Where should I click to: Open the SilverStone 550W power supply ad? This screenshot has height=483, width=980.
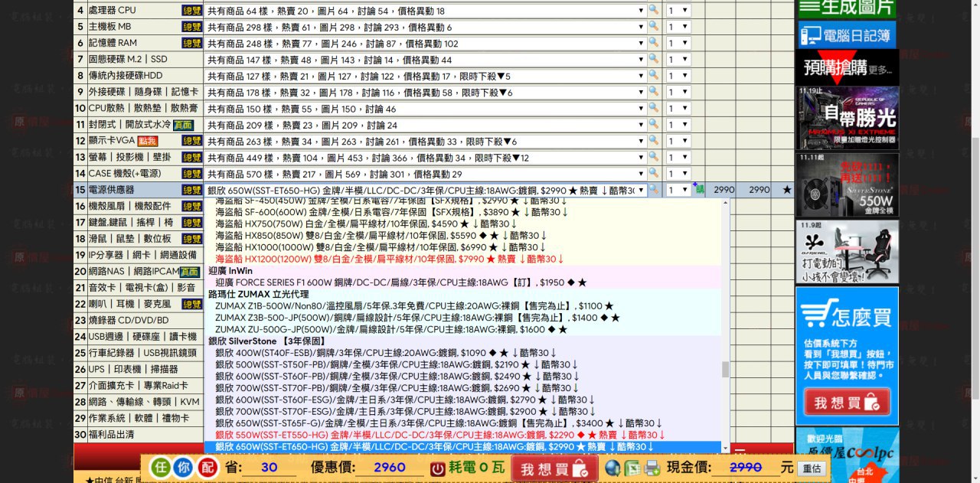[x=847, y=184]
